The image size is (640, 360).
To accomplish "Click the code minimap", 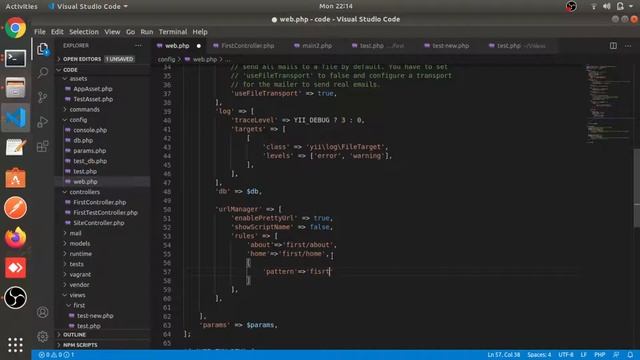I will coord(608,104).
